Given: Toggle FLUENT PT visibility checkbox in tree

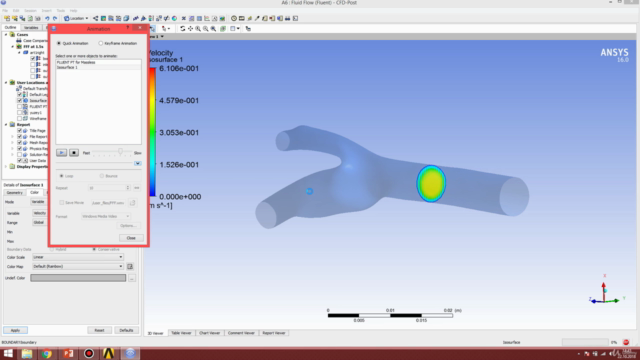Looking at the screenshot, I should point(19,107).
